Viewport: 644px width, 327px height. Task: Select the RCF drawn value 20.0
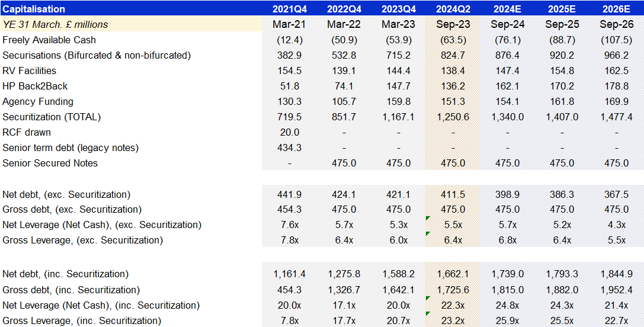289,132
